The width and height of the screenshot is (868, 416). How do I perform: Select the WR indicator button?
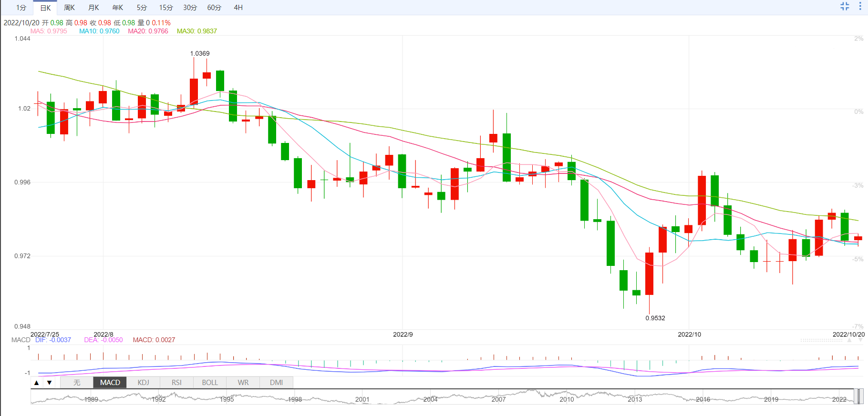[x=243, y=383]
